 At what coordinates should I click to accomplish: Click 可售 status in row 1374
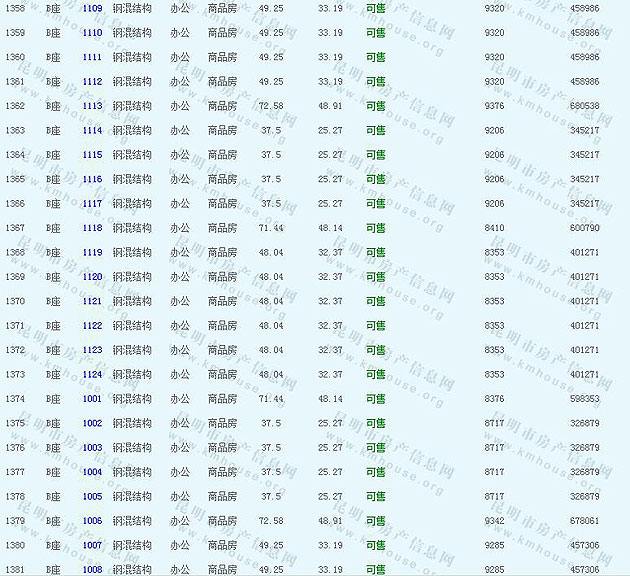point(375,399)
